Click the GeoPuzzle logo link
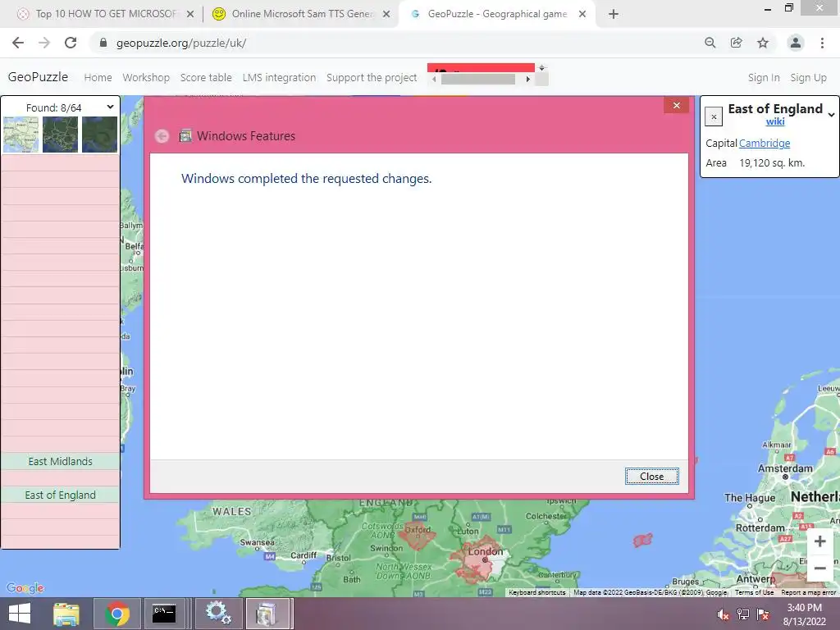 click(38, 76)
